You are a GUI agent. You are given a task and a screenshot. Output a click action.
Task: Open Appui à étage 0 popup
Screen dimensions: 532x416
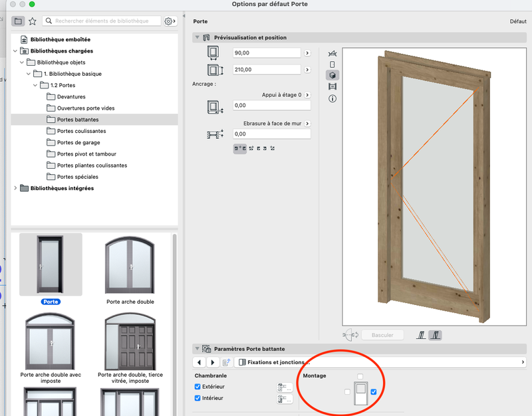coord(307,95)
